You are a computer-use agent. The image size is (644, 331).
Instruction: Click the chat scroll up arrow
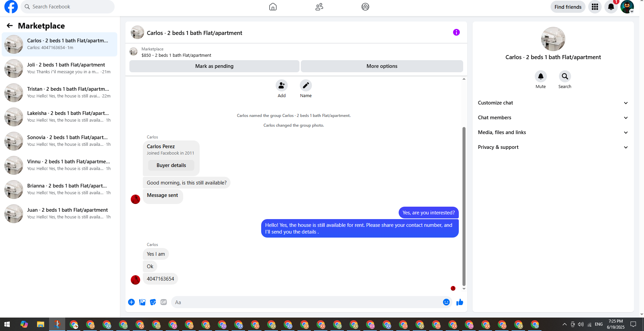point(464,79)
